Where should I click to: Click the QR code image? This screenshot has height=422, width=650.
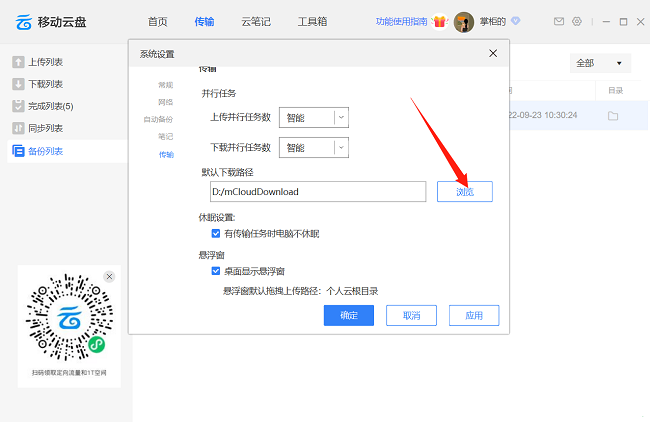(x=69, y=317)
